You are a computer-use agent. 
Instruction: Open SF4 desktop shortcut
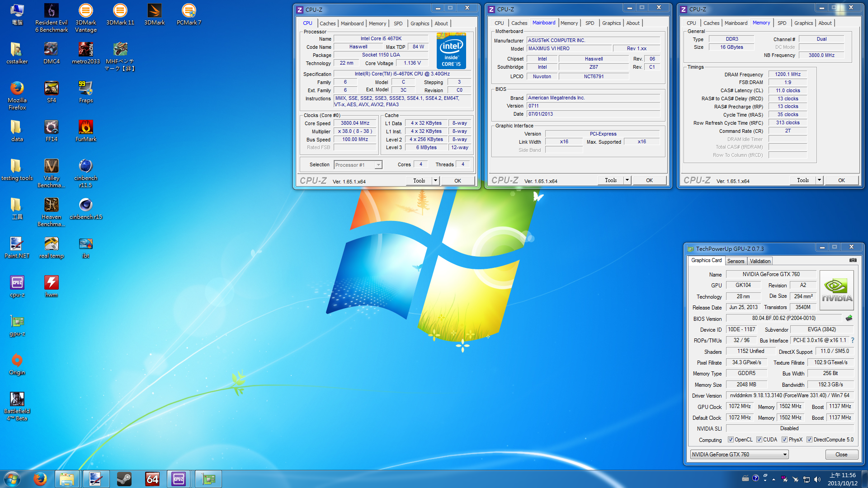pyautogui.click(x=51, y=92)
